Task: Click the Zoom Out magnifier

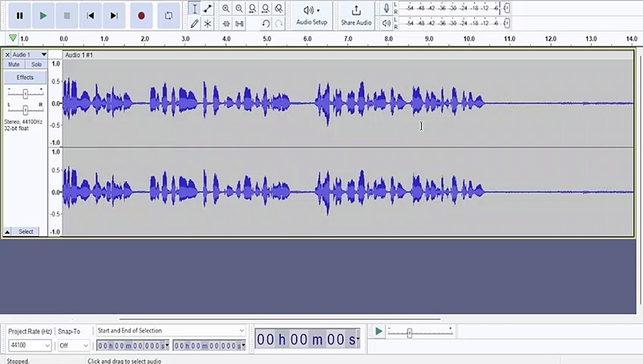Action: point(239,9)
